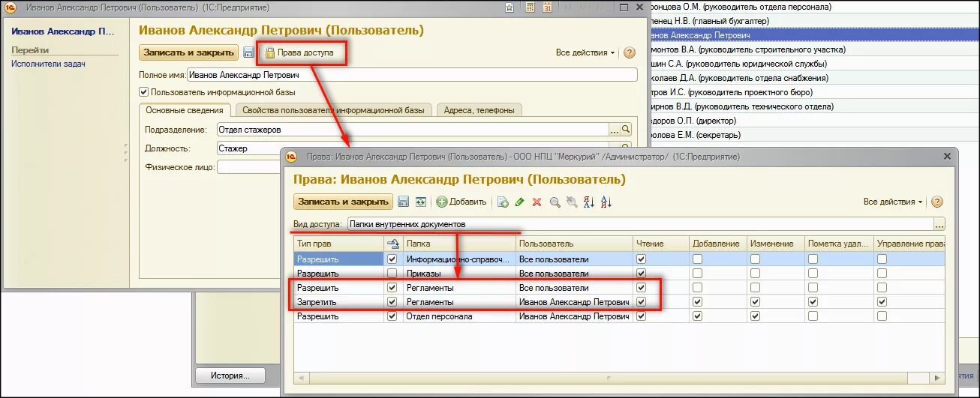Cancel search in rights toolbar
Screen dimensions: 980x398
(572, 202)
